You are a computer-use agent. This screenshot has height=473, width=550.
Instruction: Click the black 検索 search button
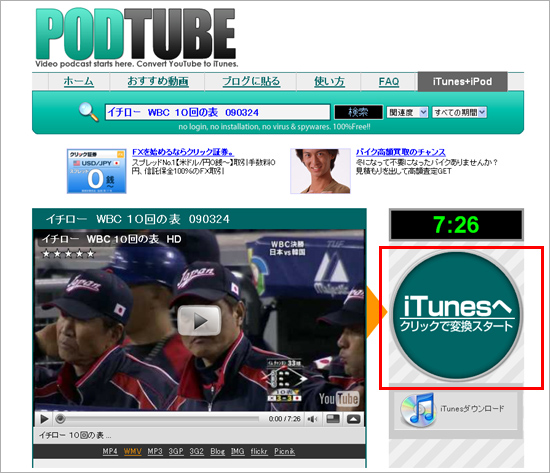click(358, 112)
